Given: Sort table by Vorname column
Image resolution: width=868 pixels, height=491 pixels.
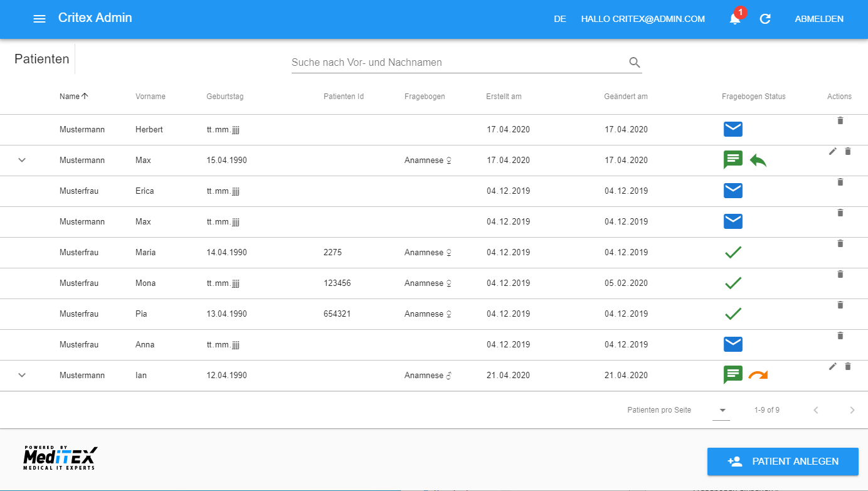Looking at the screenshot, I should click(x=151, y=97).
